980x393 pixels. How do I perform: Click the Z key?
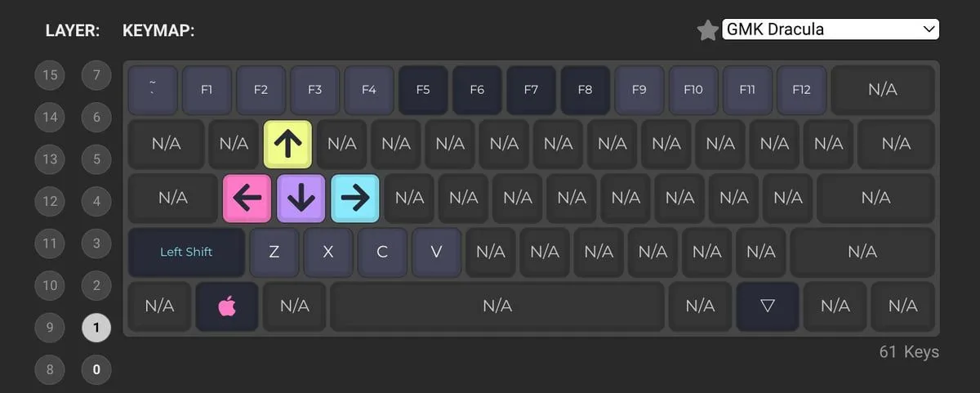(x=274, y=252)
